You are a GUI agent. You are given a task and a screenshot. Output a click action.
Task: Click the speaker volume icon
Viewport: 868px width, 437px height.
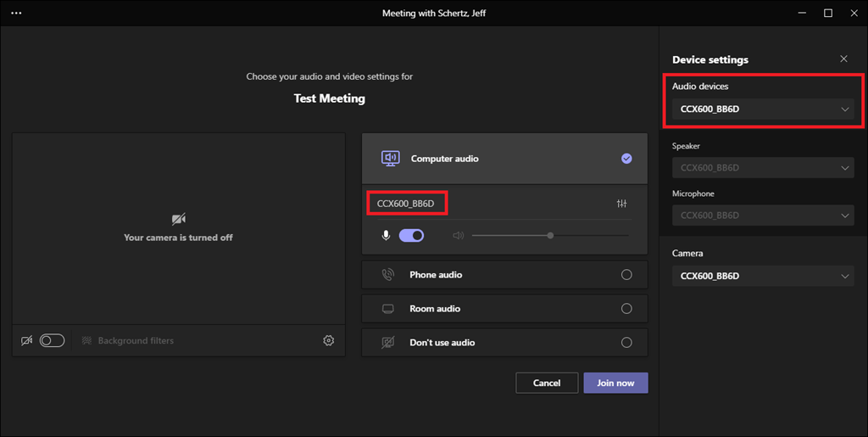[458, 235]
